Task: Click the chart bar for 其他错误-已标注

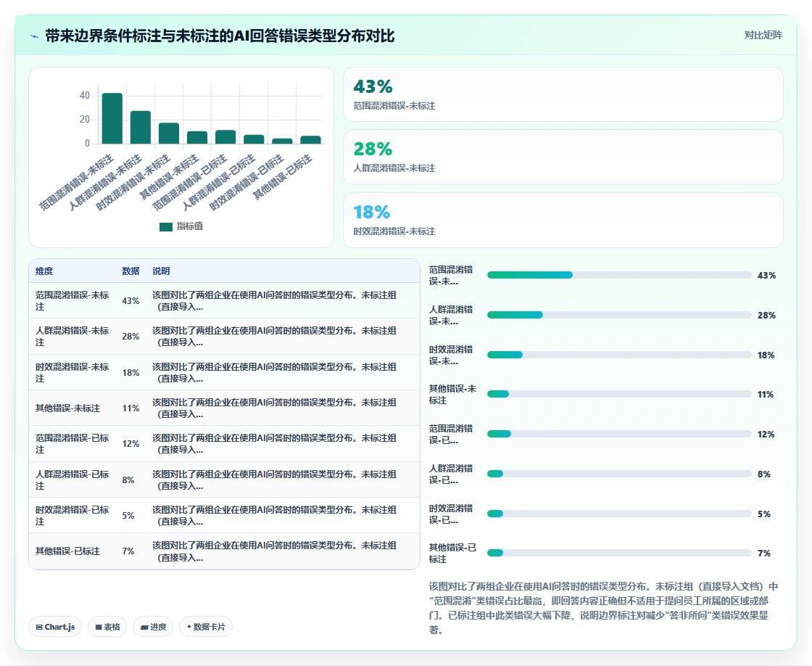Action: pos(311,140)
